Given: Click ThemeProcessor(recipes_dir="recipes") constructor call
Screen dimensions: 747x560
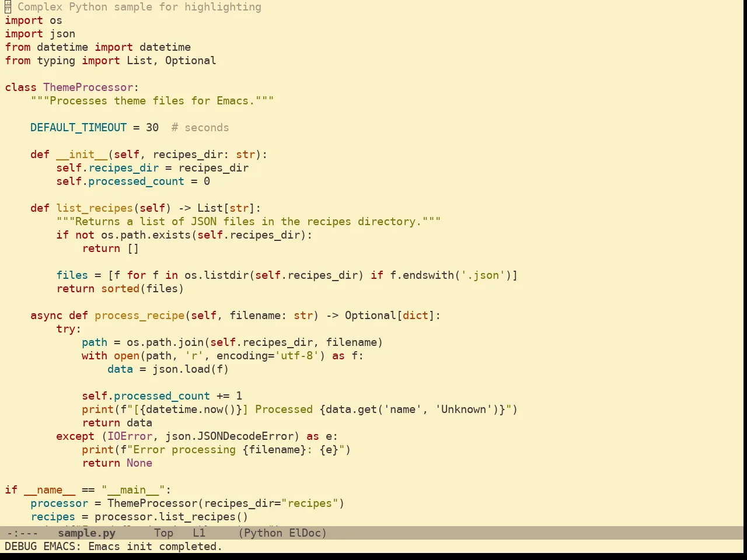Looking at the screenshot, I should [x=226, y=503].
